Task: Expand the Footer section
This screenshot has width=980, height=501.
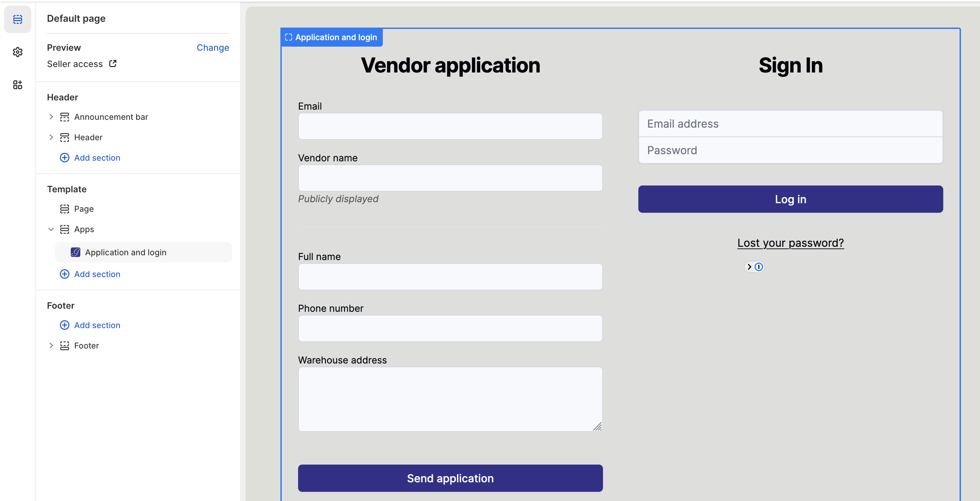Action: (x=51, y=345)
